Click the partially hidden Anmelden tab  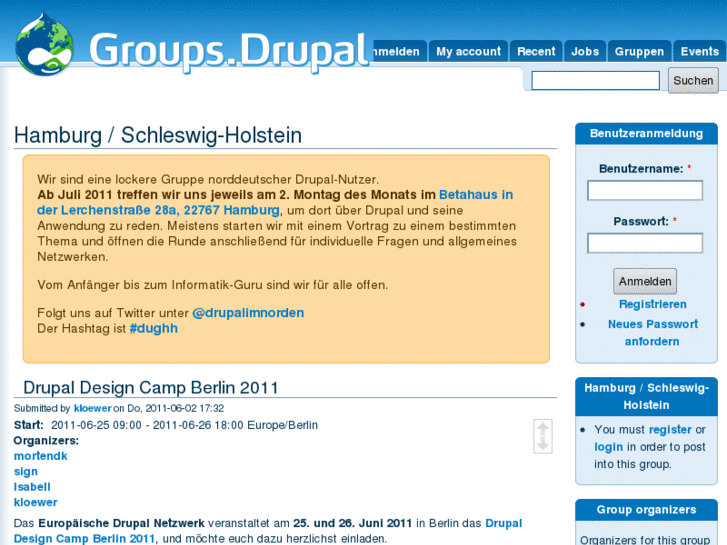399,51
